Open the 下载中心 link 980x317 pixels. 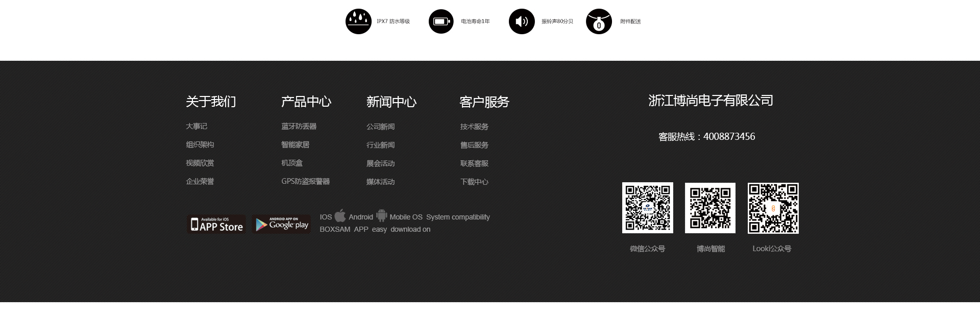tap(474, 182)
